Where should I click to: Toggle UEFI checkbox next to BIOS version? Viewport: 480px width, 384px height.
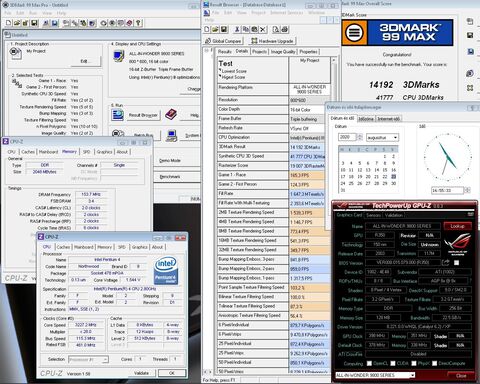click(456, 263)
